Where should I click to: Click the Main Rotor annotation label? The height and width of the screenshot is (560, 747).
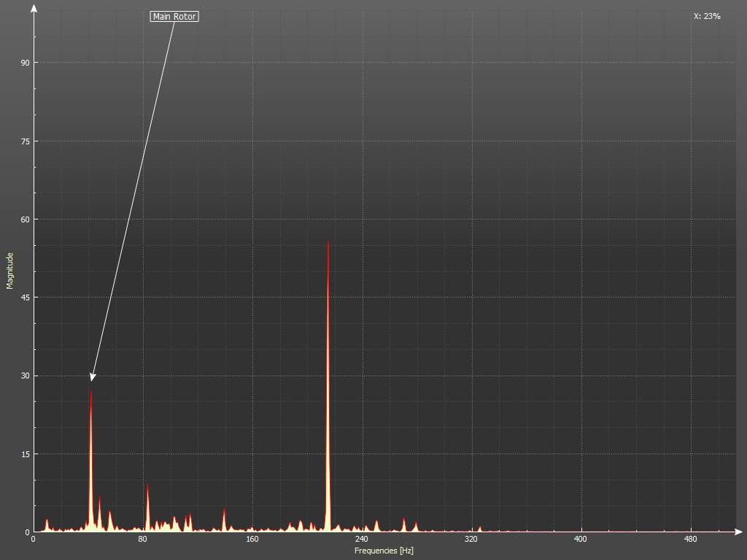point(174,16)
